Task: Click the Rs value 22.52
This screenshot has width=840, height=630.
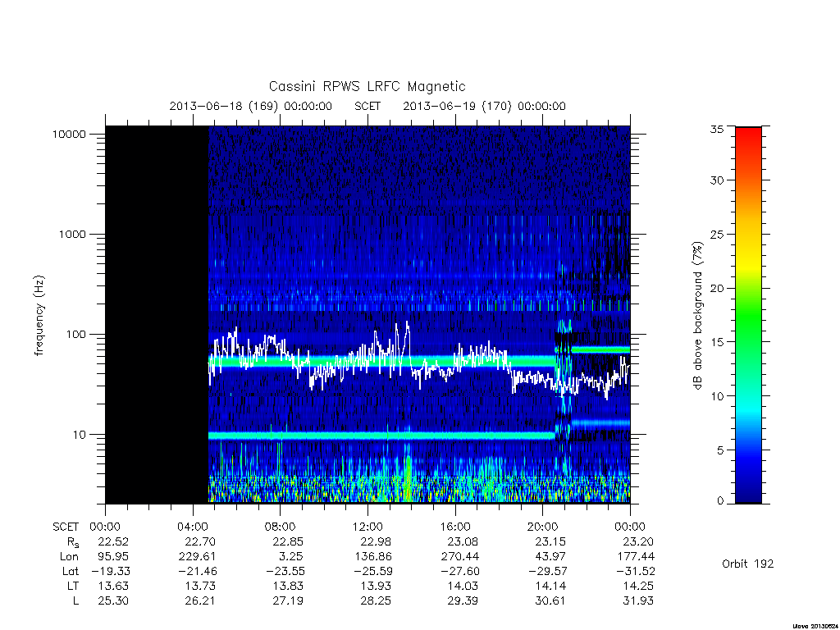Action: click(113, 541)
